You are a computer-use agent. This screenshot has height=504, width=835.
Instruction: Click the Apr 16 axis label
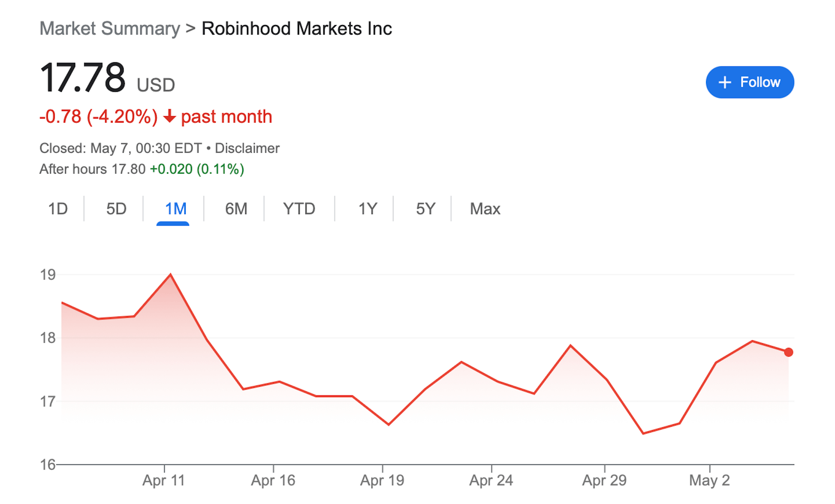point(273,480)
